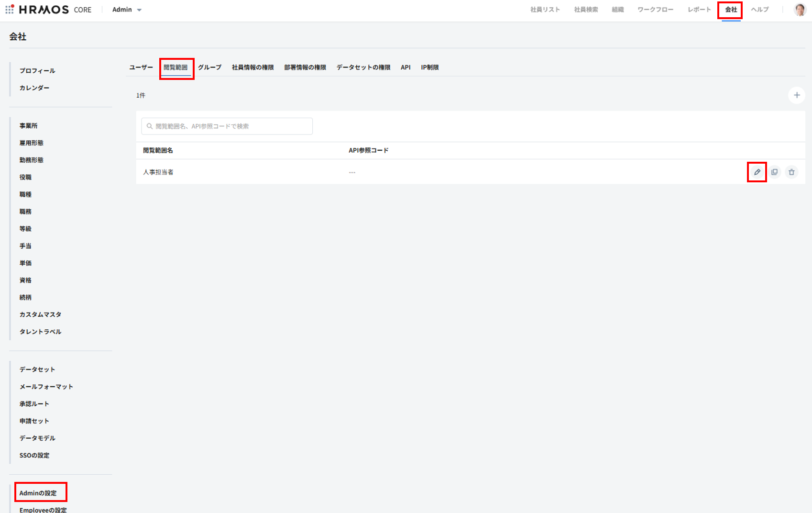Select the 社員情報の権限 tab
This screenshot has height=513, width=812.
coord(252,67)
